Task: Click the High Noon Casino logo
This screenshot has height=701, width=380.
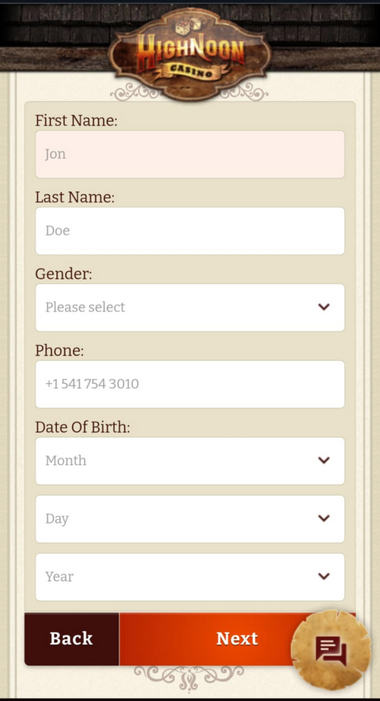Action: point(190,53)
